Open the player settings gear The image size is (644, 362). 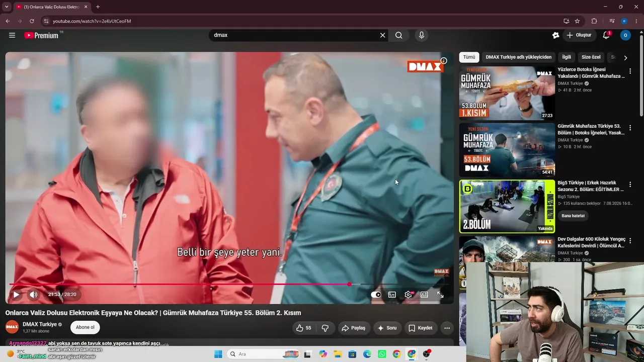[x=408, y=295]
